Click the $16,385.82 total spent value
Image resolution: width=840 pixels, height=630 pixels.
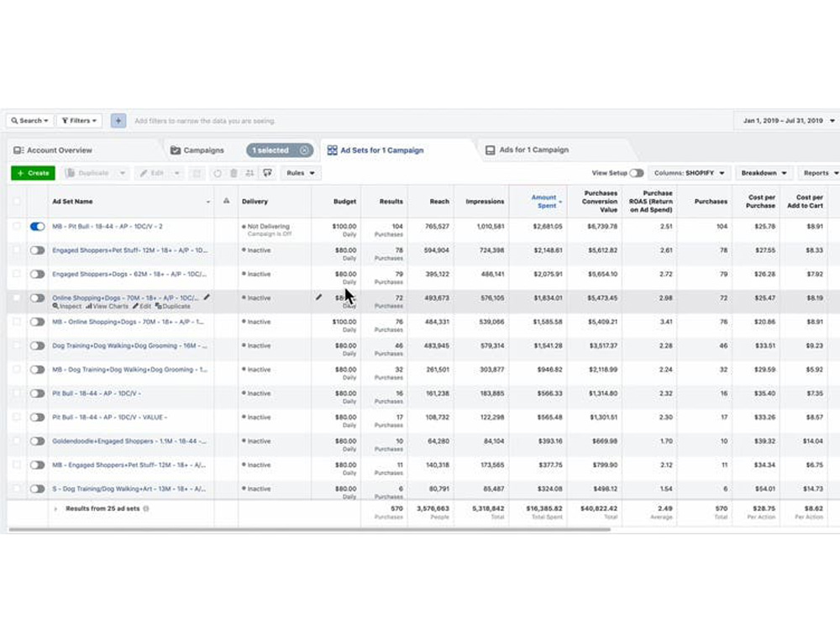(543, 508)
